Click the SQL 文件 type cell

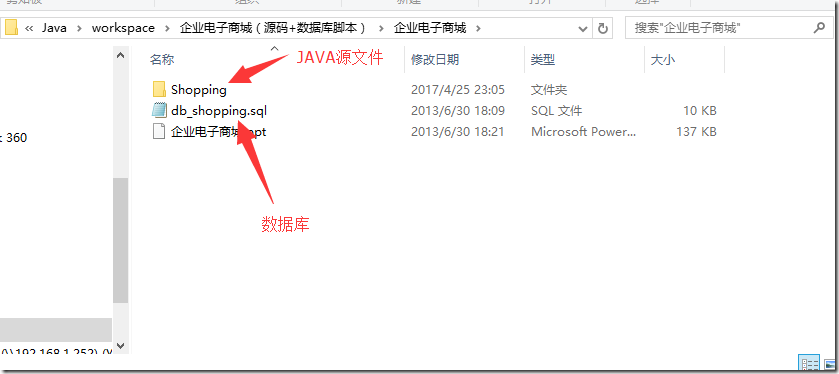tap(556, 111)
